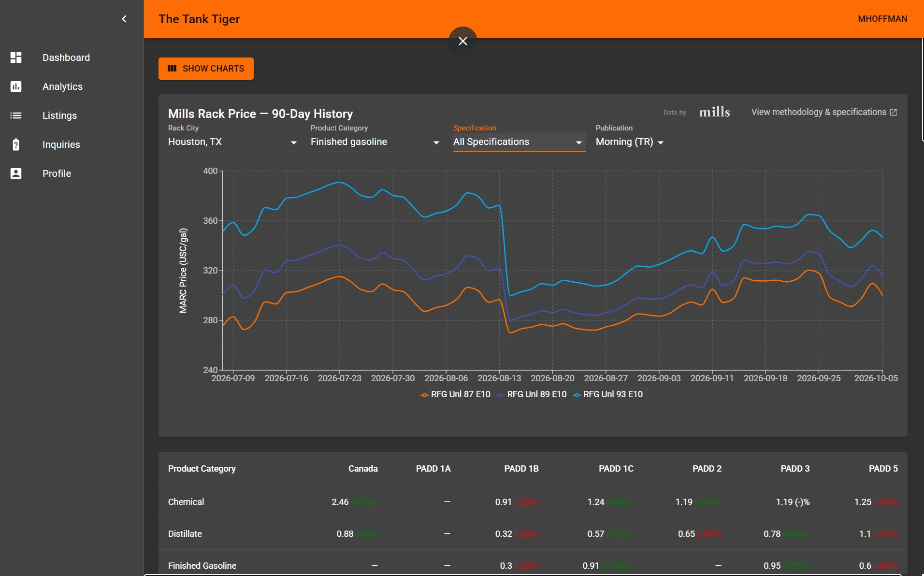
Task: Open View methodology & specifications link
Action: coord(824,112)
